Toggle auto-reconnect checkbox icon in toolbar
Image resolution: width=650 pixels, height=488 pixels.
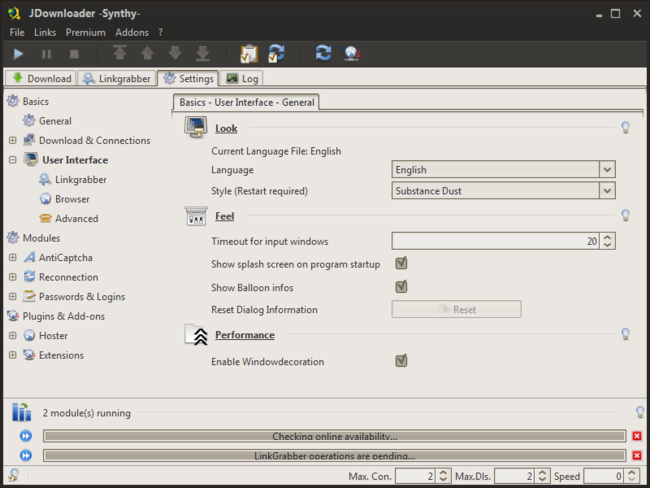pyautogui.click(x=276, y=53)
